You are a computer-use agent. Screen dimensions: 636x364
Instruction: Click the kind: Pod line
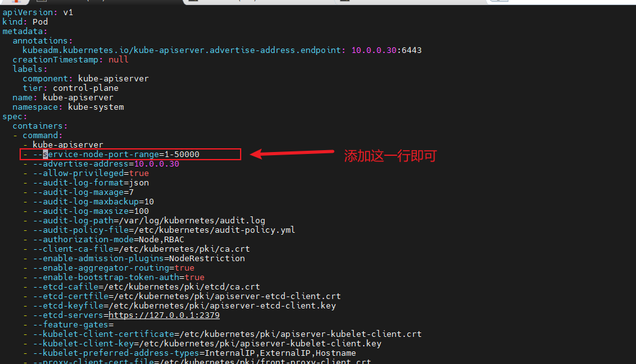25,21
